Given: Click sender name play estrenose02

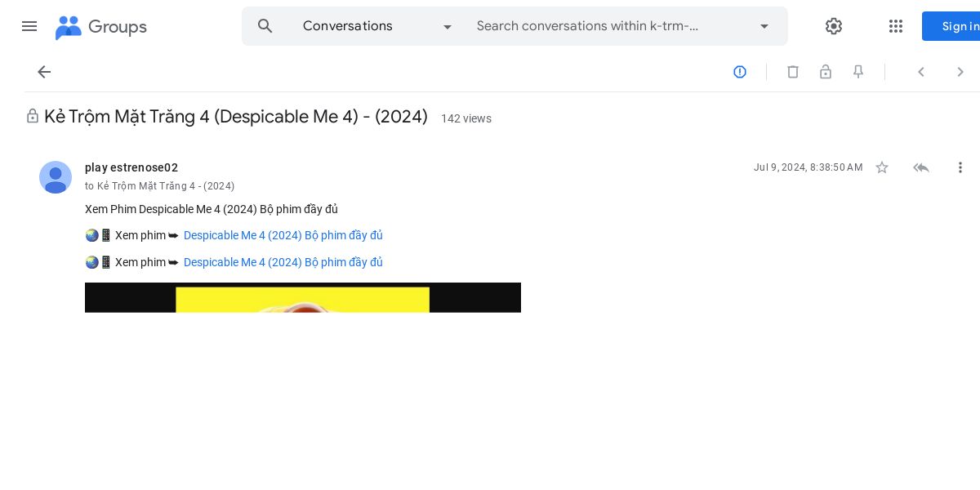Looking at the screenshot, I should click(131, 167).
